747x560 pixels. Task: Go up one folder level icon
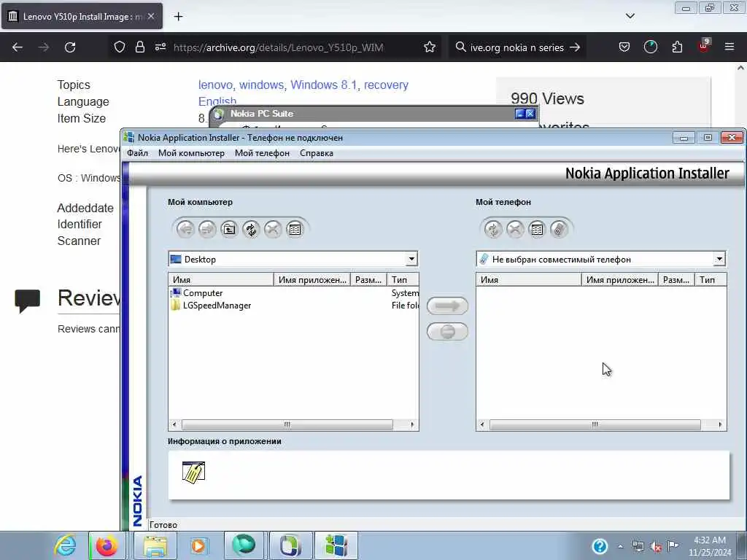(x=229, y=230)
